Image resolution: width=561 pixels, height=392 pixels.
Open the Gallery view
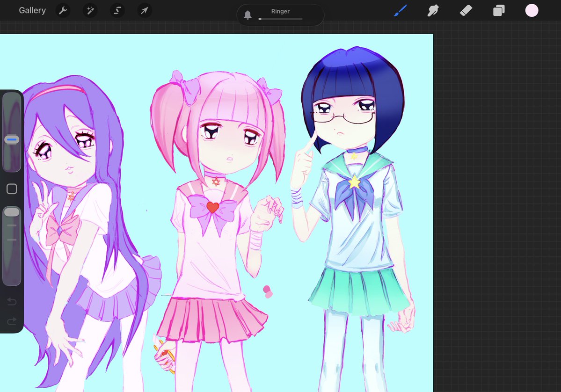click(x=32, y=10)
